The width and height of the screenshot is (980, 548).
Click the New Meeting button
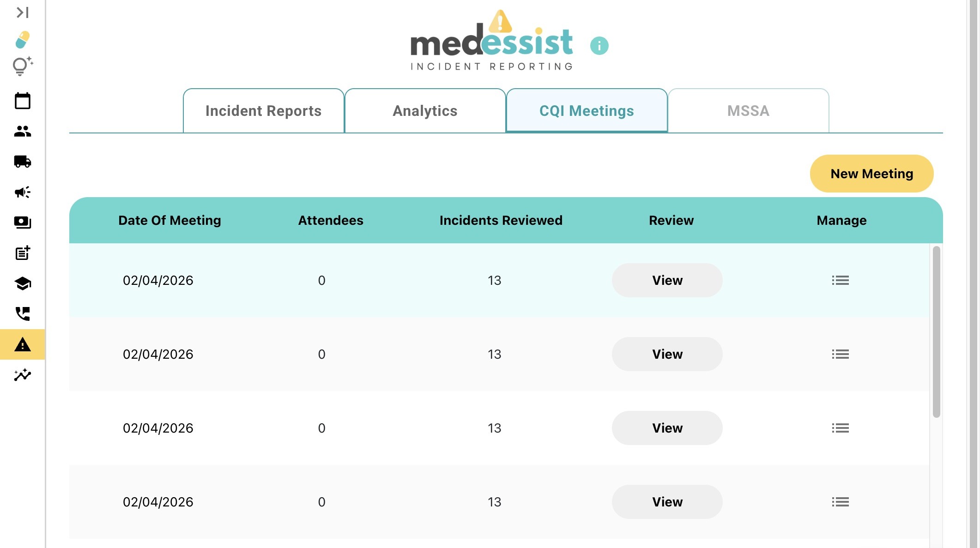click(871, 174)
